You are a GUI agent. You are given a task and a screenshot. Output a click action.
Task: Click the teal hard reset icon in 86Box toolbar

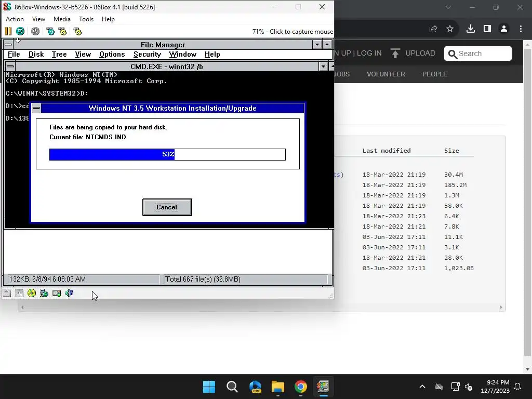coord(20,32)
